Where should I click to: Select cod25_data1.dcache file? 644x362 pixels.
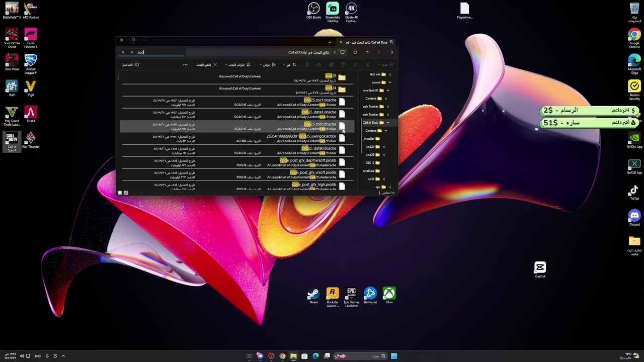pos(236,115)
